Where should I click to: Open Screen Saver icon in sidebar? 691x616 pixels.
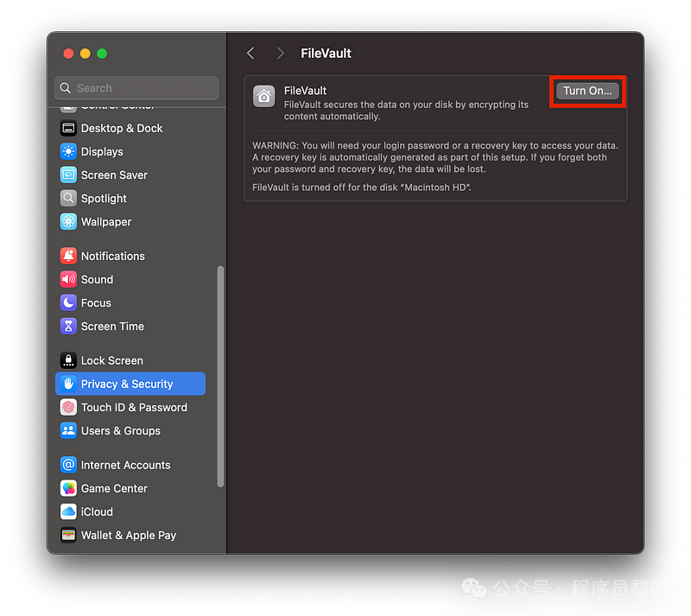(68, 175)
